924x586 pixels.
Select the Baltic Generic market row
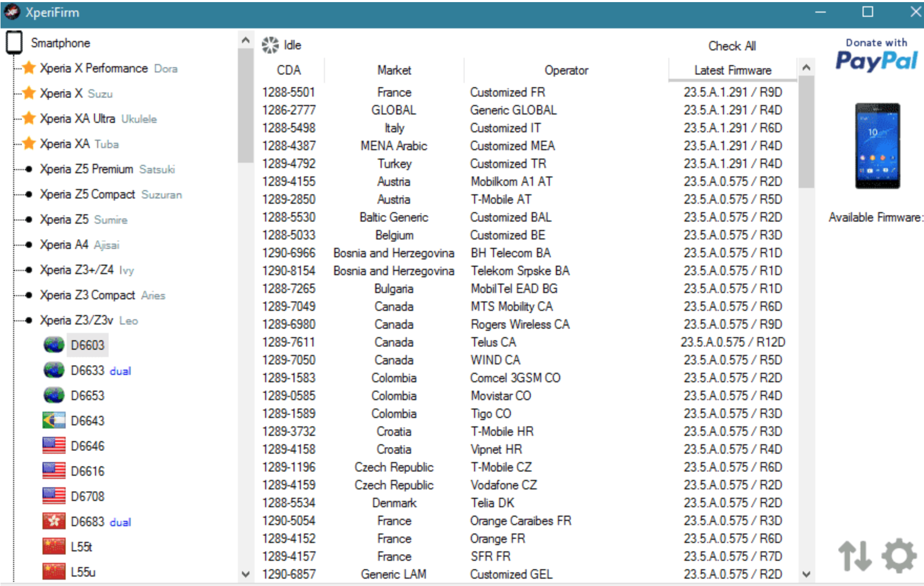527,217
